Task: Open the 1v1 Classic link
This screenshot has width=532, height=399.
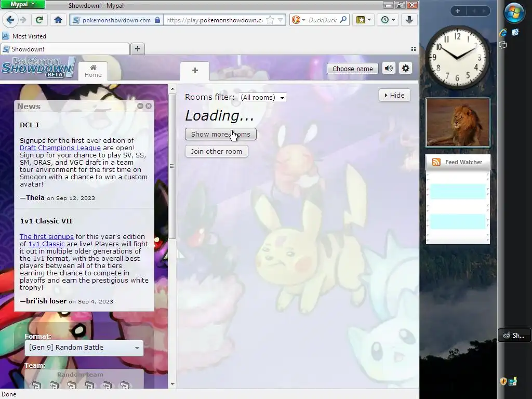Action: tap(46, 244)
